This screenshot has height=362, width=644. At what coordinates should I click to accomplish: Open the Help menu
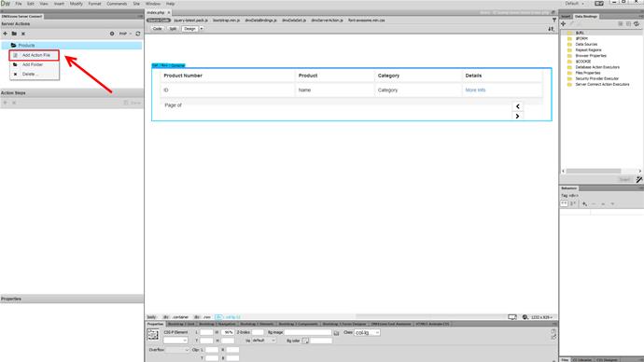tap(170, 4)
